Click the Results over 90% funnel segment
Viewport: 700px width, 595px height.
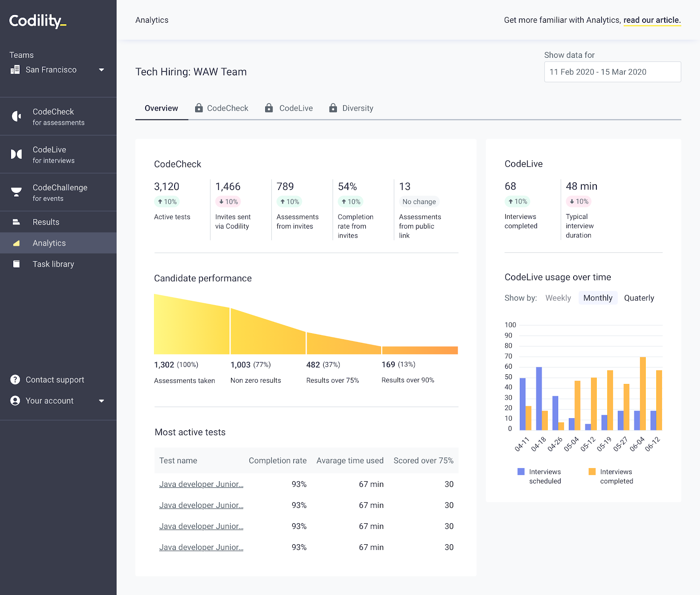coord(420,350)
